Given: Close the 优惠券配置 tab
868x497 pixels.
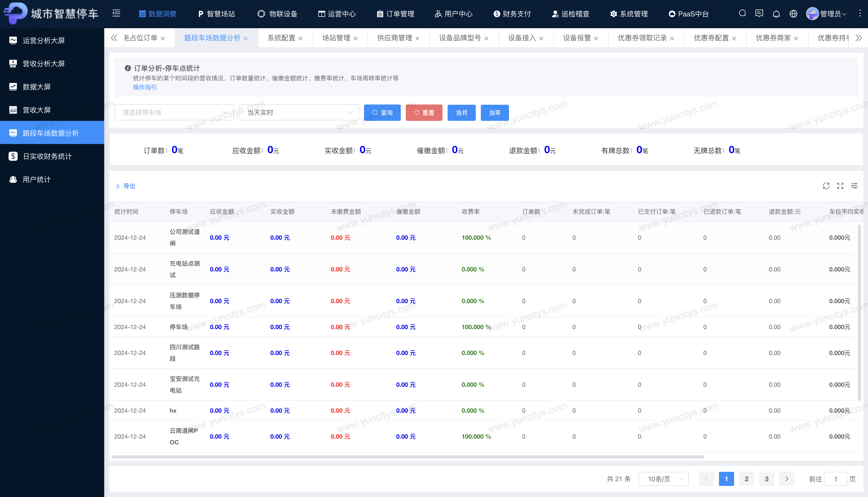Looking at the screenshot, I should 734,39.
